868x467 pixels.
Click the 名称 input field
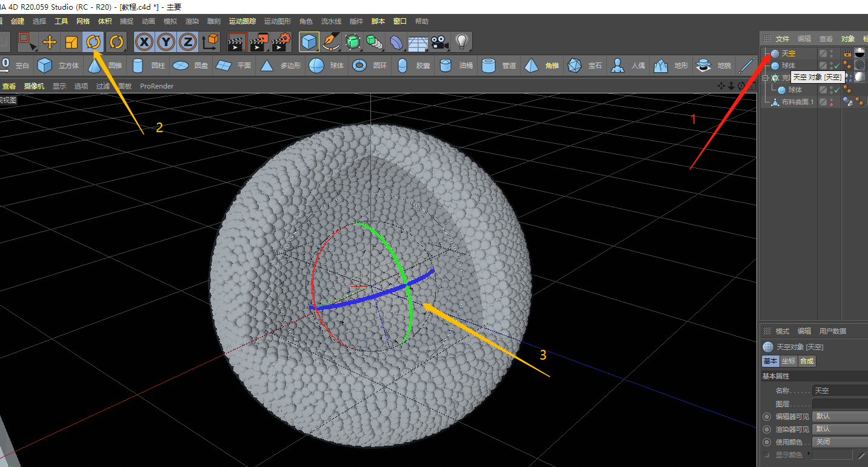pyautogui.click(x=840, y=391)
